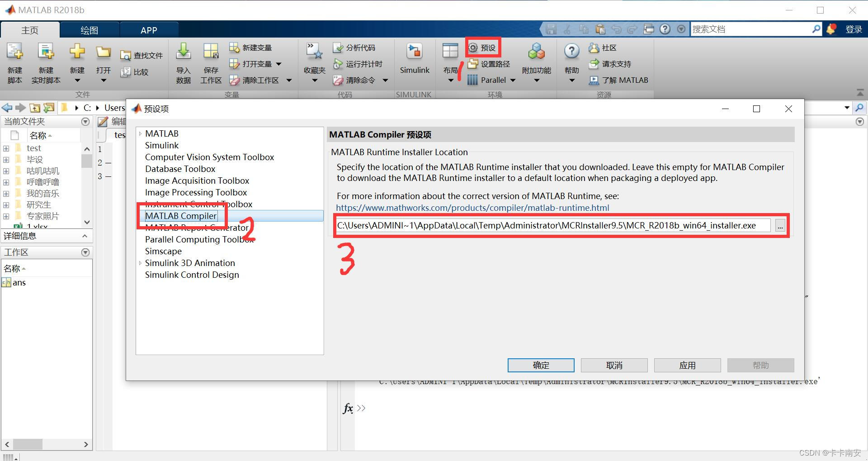
Task: Open Simulink from the toolstrip
Action: [415, 59]
